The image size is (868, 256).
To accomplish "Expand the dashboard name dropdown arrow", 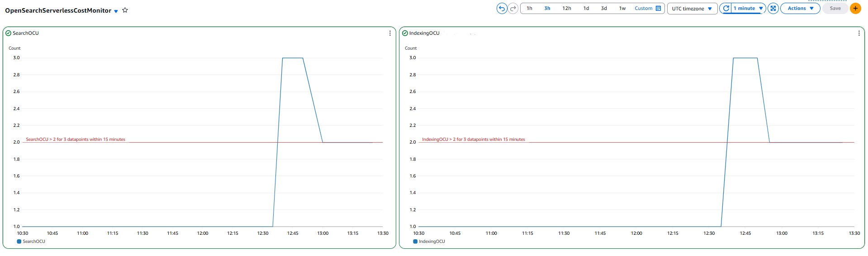I will pos(116,11).
